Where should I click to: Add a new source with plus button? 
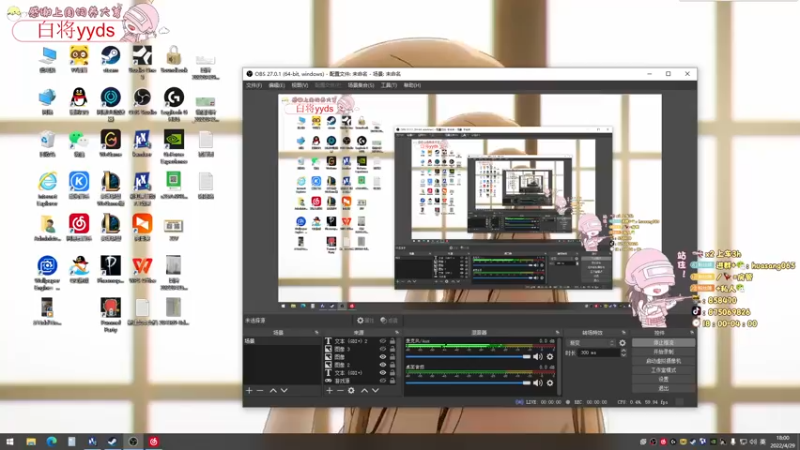point(329,390)
